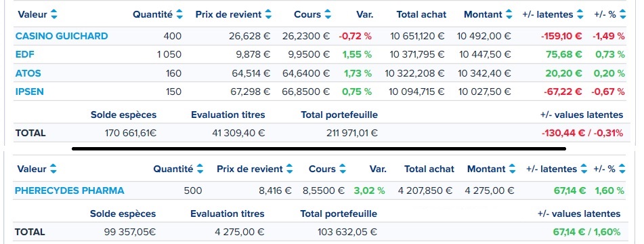Screen dimensions: 644x244
Task: Sort top table by +/- latentes arrows
Action: click(x=580, y=15)
